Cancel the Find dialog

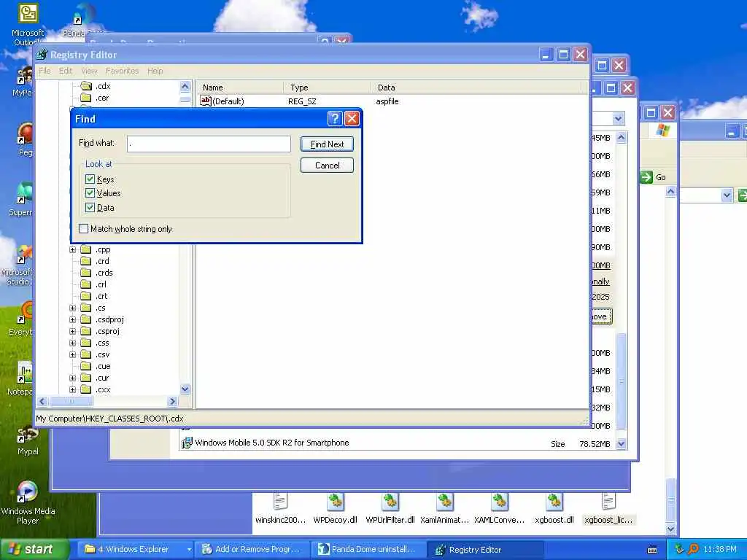[x=327, y=166]
